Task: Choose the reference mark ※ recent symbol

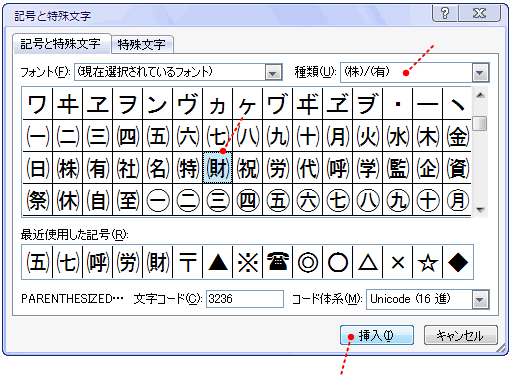Action: 248,262
